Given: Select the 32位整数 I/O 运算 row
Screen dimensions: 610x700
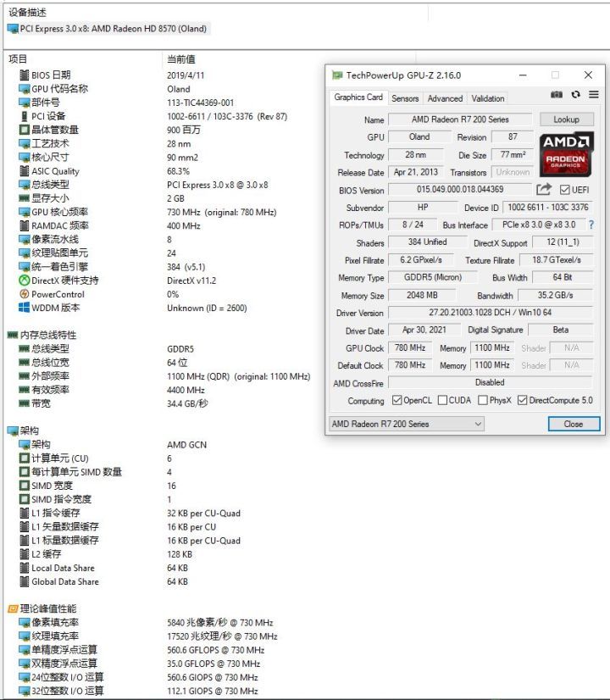Looking at the screenshot, I should (x=68, y=691).
